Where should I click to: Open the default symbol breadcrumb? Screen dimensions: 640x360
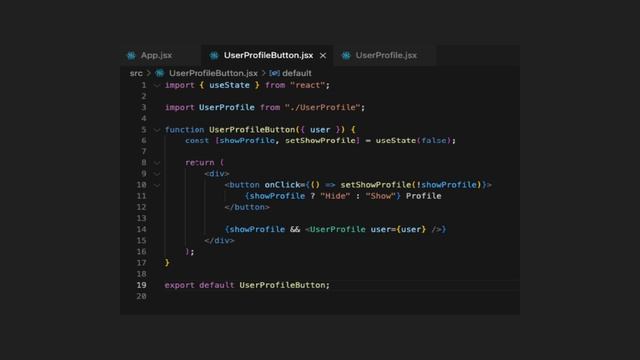pyautogui.click(x=297, y=73)
